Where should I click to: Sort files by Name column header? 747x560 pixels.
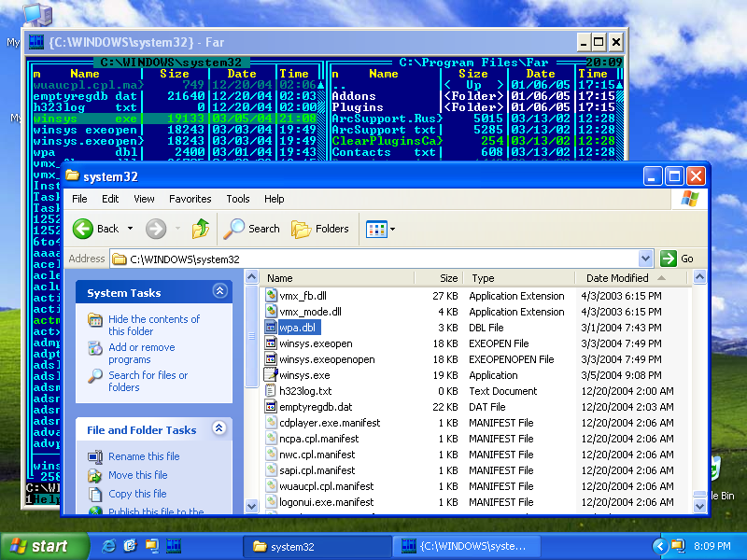coord(337,278)
